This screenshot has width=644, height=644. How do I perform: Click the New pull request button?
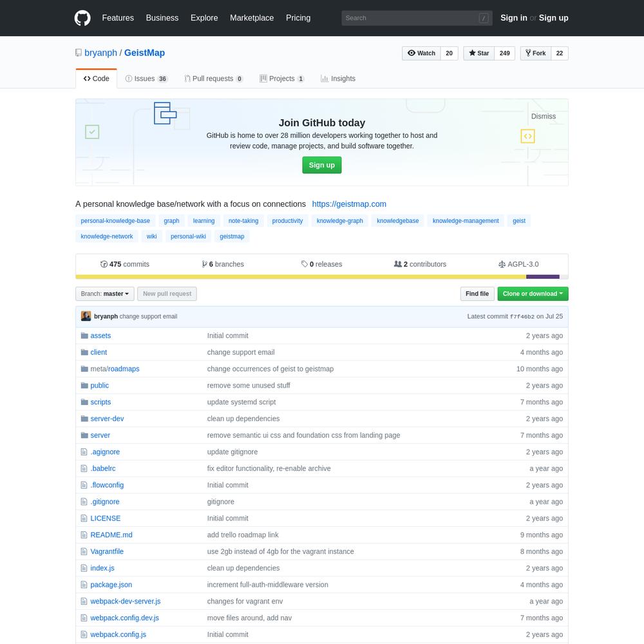(167, 294)
